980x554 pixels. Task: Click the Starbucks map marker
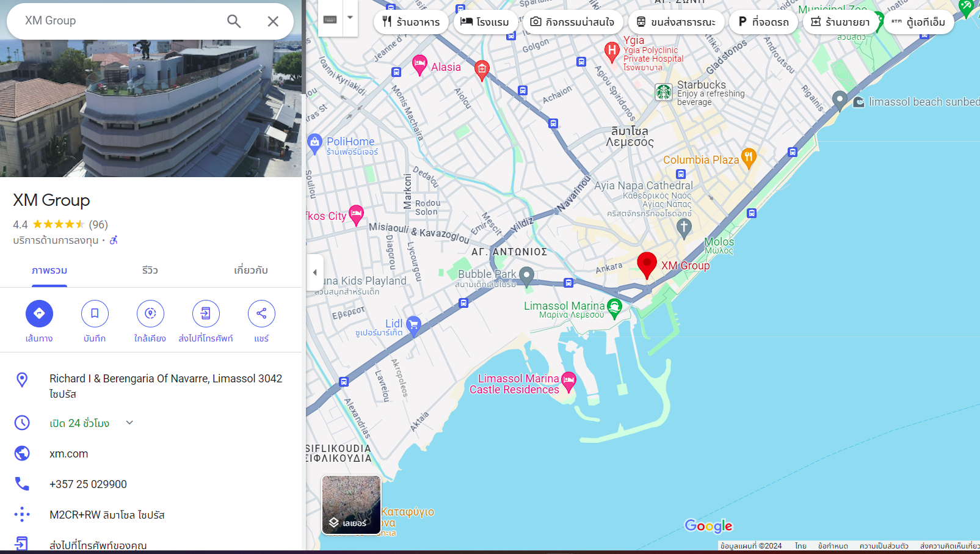coord(664,92)
